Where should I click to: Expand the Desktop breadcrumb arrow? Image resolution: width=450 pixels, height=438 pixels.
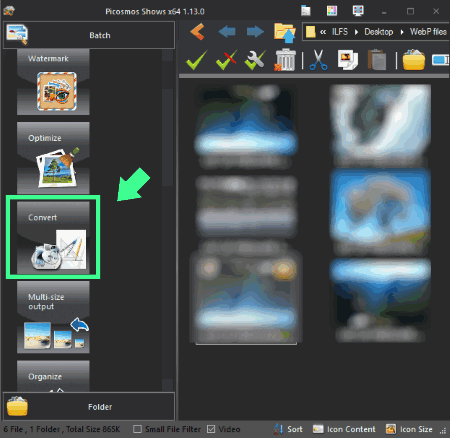(x=402, y=32)
